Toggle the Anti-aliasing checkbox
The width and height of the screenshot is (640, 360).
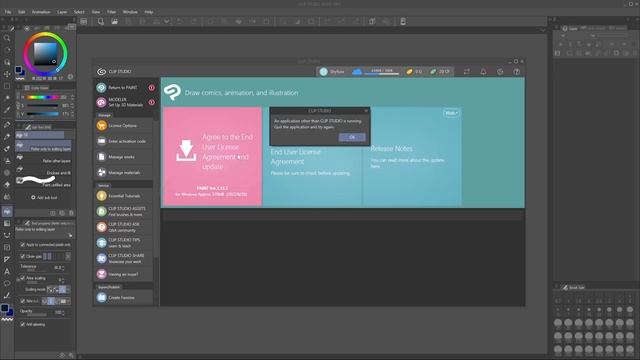pos(23,324)
